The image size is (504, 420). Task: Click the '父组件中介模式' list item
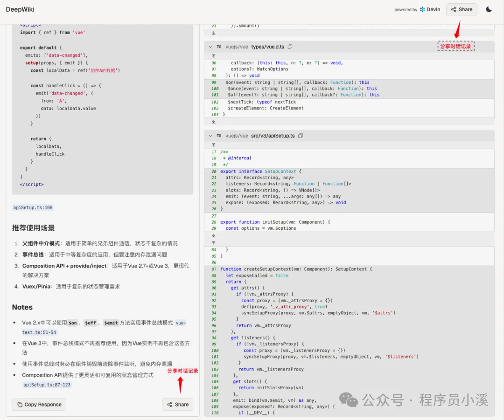(100, 243)
